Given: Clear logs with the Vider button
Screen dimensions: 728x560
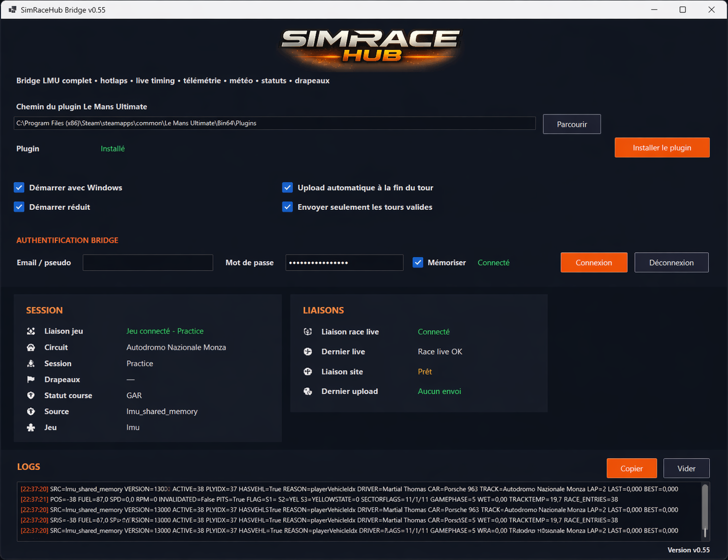Looking at the screenshot, I should tap(686, 468).
